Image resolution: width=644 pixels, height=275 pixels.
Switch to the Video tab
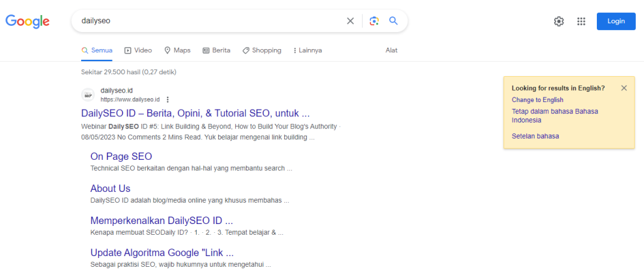[138, 50]
